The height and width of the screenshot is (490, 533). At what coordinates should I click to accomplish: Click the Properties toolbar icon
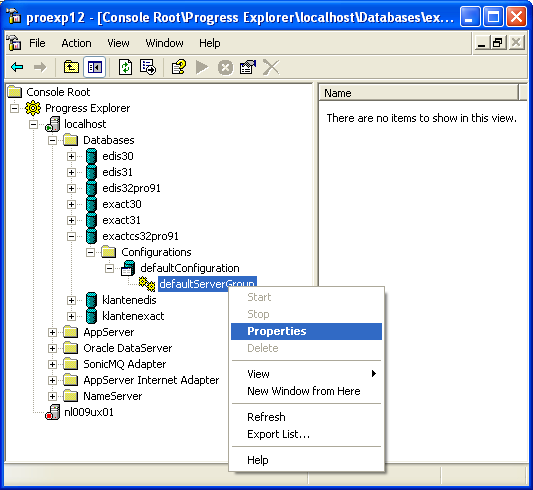pos(248,67)
